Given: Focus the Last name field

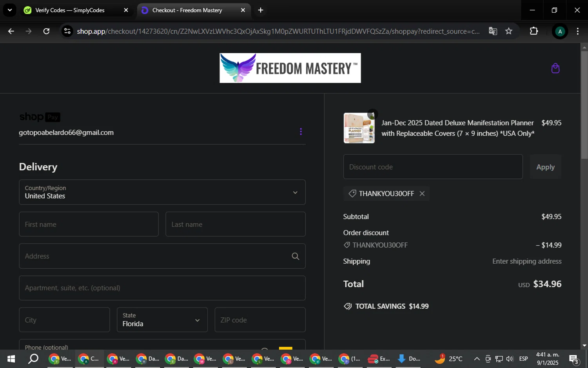Looking at the screenshot, I should coord(235,224).
